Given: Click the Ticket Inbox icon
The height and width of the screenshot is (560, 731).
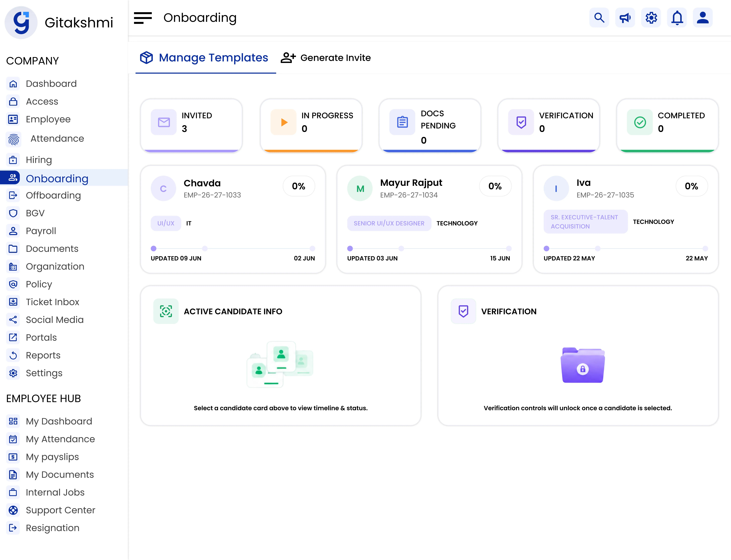Looking at the screenshot, I should pyautogui.click(x=13, y=302).
